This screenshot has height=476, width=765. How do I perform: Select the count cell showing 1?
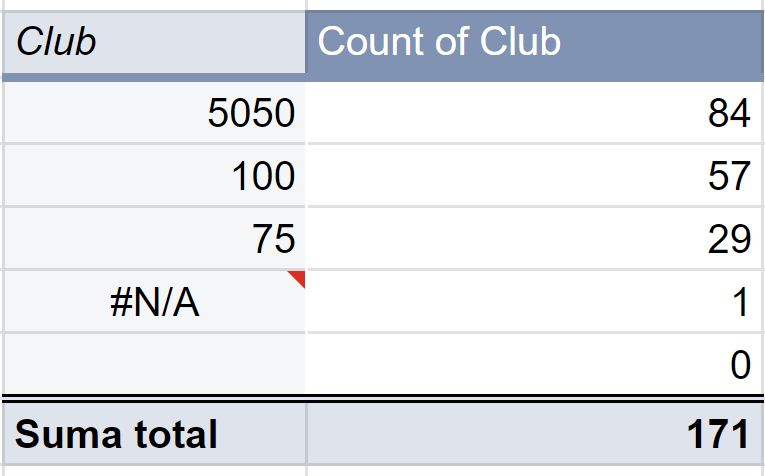tap(535, 301)
